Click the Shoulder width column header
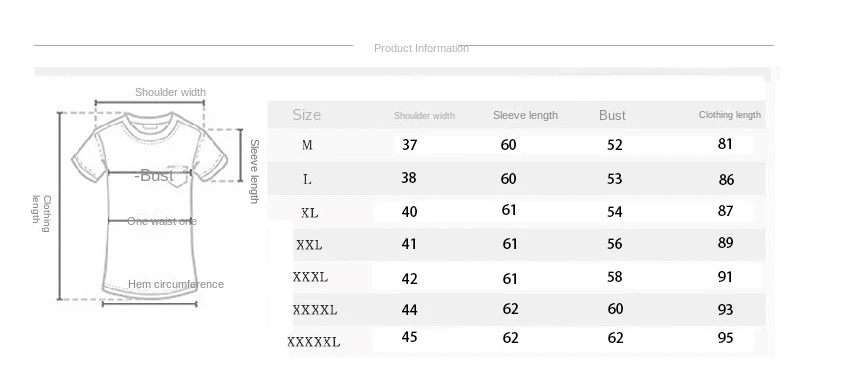This screenshot has width=863, height=392. [424, 116]
